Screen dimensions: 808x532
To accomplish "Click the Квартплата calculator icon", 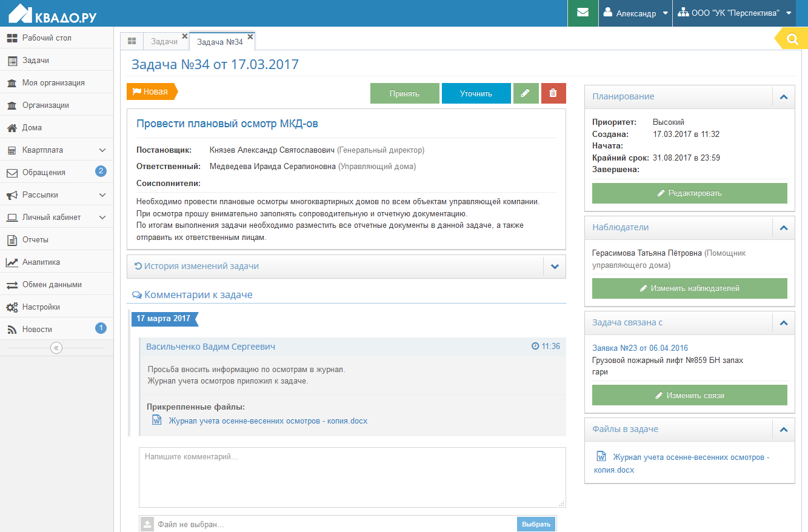I will click(12, 150).
